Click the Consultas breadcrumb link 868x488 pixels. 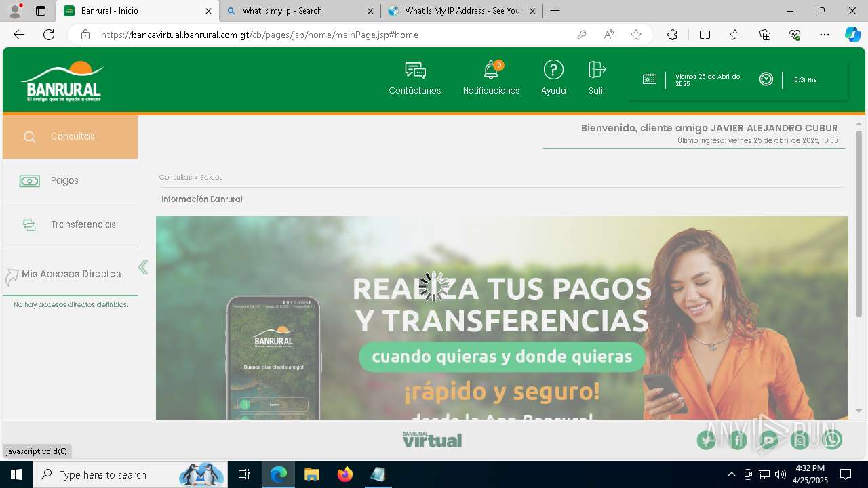(x=176, y=177)
